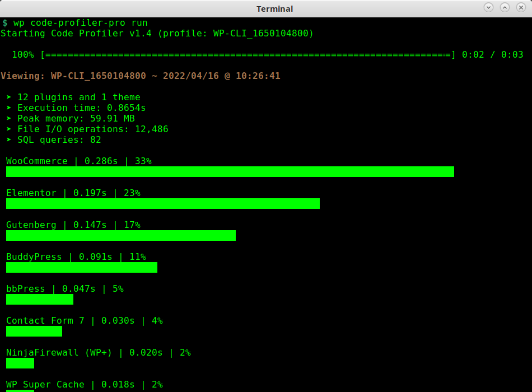Maximize the Terminal window
532x392 pixels.
(x=505, y=7)
